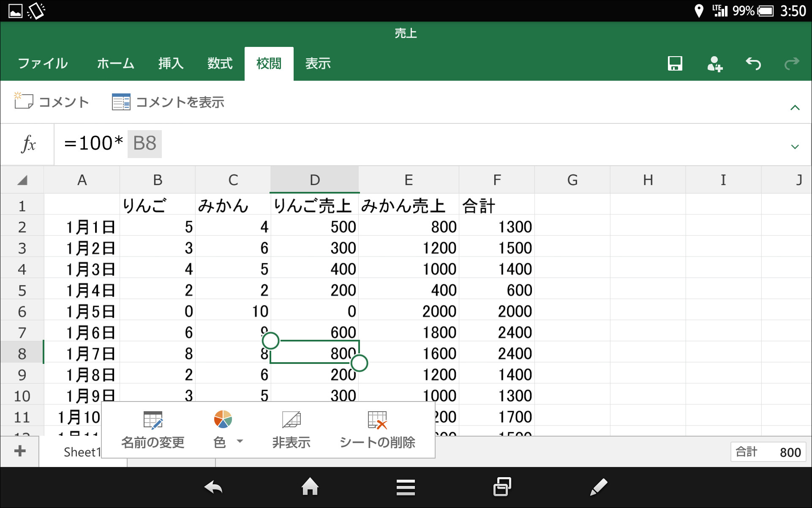This screenshot has width=812, height=508.
Task: Add a new sheet with the plus button
Action: tap(19, 451)
